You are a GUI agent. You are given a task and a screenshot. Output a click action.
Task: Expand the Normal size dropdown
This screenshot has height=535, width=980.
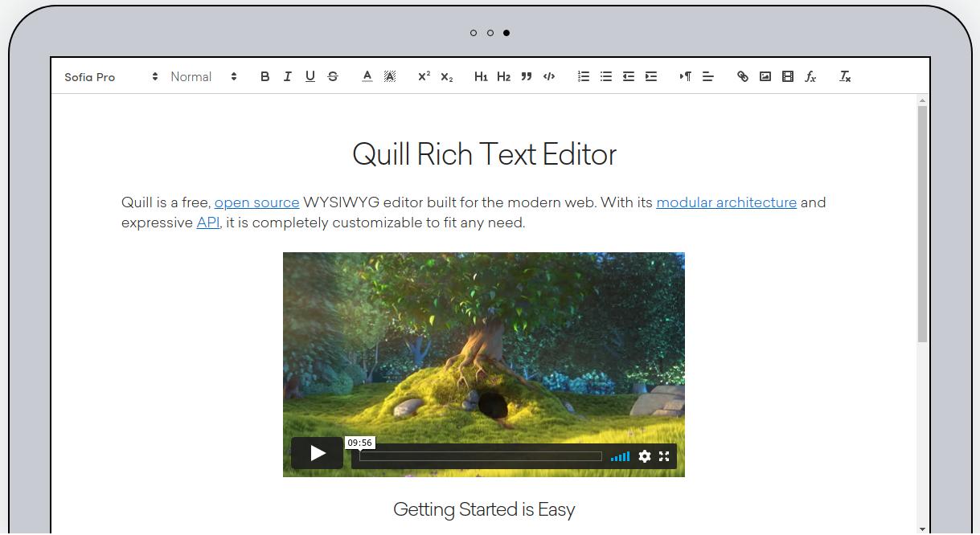[203, 77]
